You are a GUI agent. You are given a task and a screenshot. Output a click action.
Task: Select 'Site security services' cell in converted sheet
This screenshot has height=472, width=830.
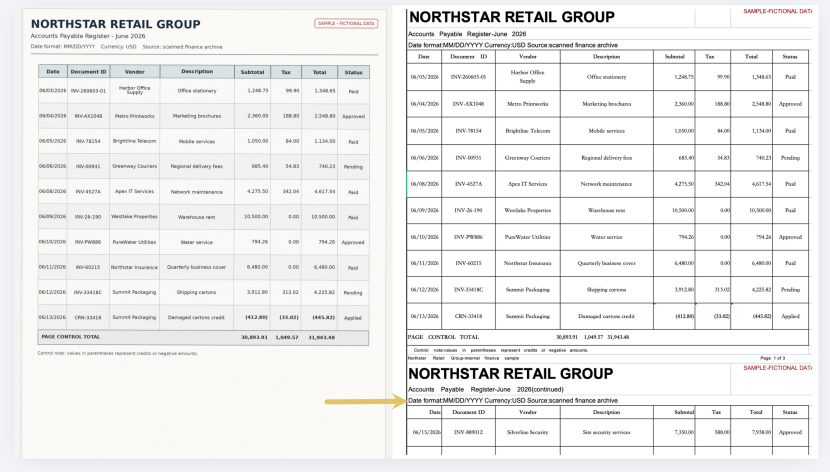pos(607,432)
